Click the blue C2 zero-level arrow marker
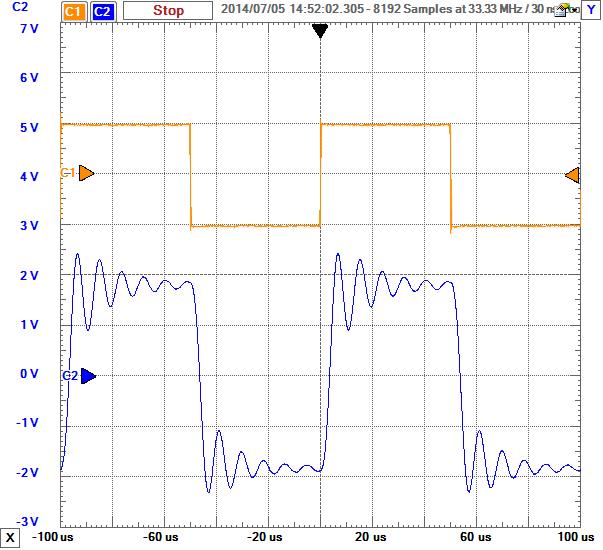Viewport: 603px width, 550px height. [87, 376]
